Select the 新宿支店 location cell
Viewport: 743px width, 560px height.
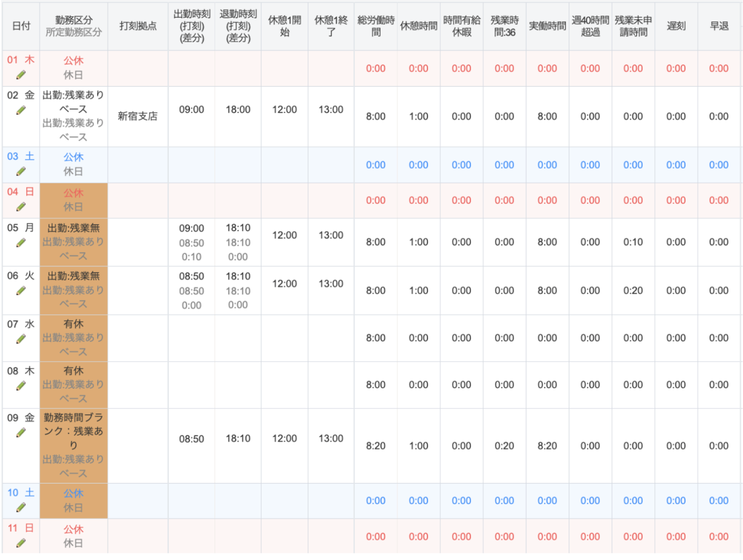pyautogui.click(x=138, y=116)
